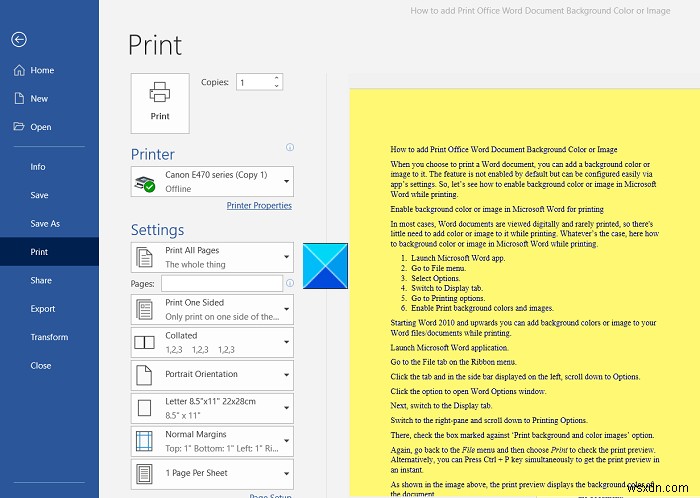Click the Pages field info icon
The height and width of the screenshot is (498, 700).
(290, 283)
